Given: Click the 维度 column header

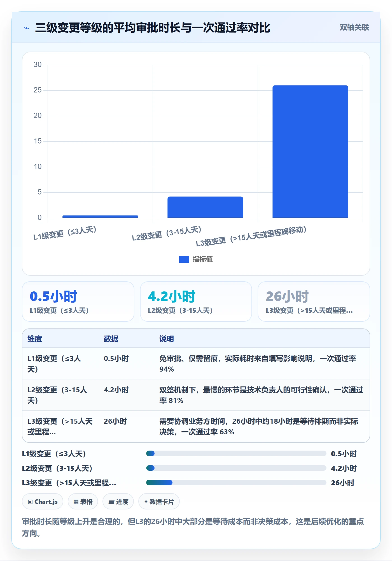Looking at the screenshot, I should tap(35, 339).
